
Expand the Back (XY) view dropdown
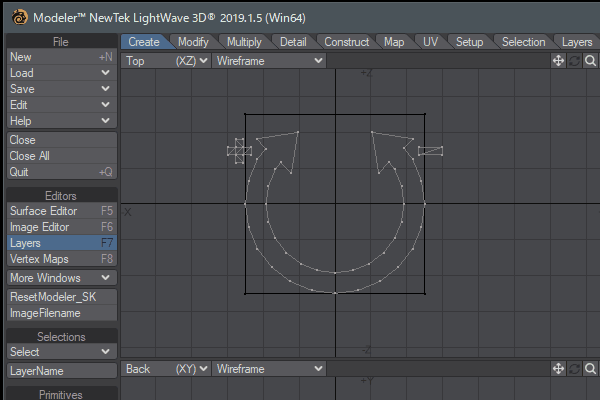tap(167, 369)
